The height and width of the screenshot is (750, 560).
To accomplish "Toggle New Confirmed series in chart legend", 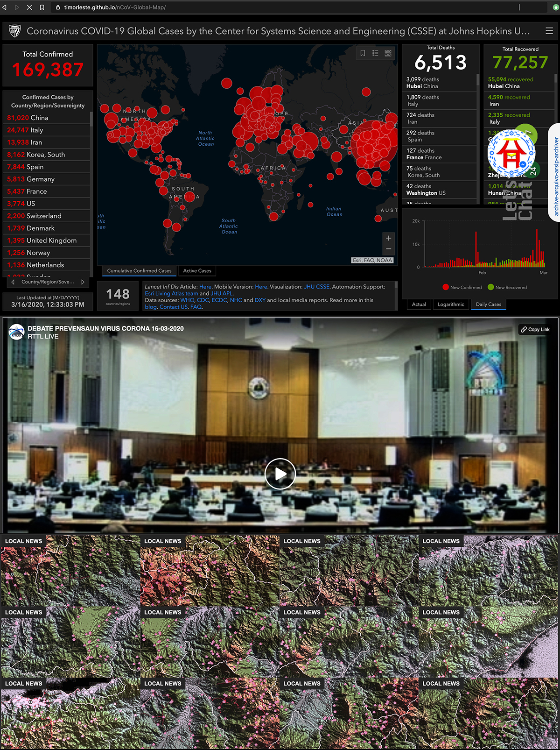I will [x=462, y=288].
